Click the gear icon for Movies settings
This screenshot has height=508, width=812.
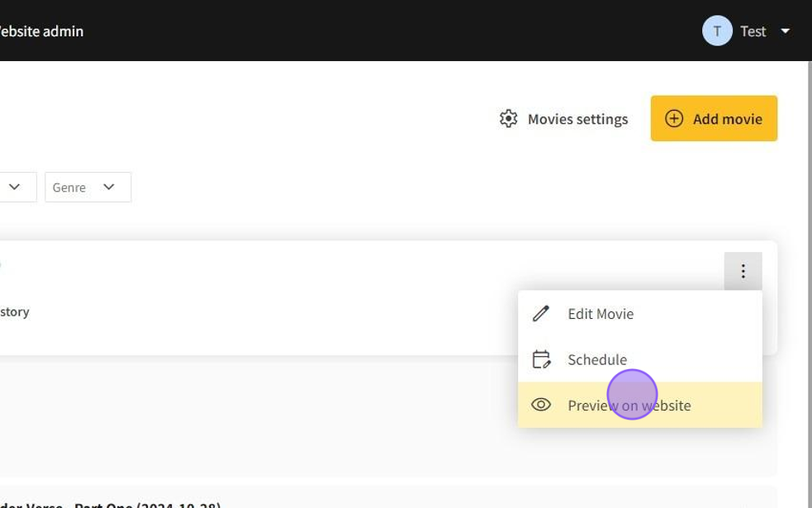pos(509,119)
